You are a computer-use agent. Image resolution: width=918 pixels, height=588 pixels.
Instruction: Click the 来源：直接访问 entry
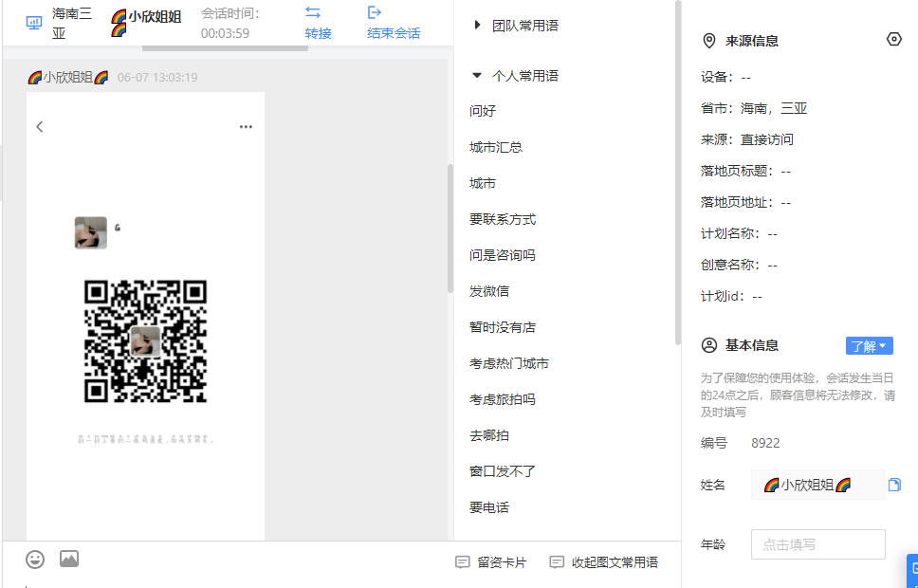pos(747,139)
